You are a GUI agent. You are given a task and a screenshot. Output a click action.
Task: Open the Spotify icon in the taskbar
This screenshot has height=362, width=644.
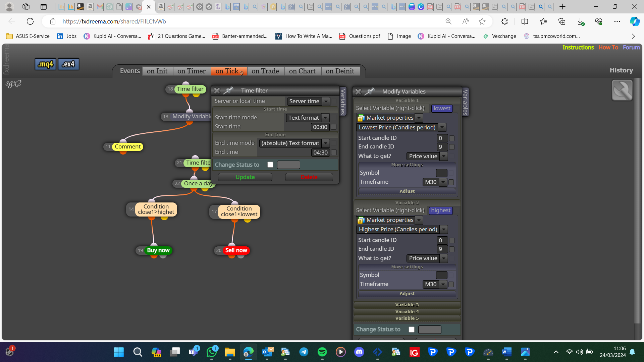322,352
